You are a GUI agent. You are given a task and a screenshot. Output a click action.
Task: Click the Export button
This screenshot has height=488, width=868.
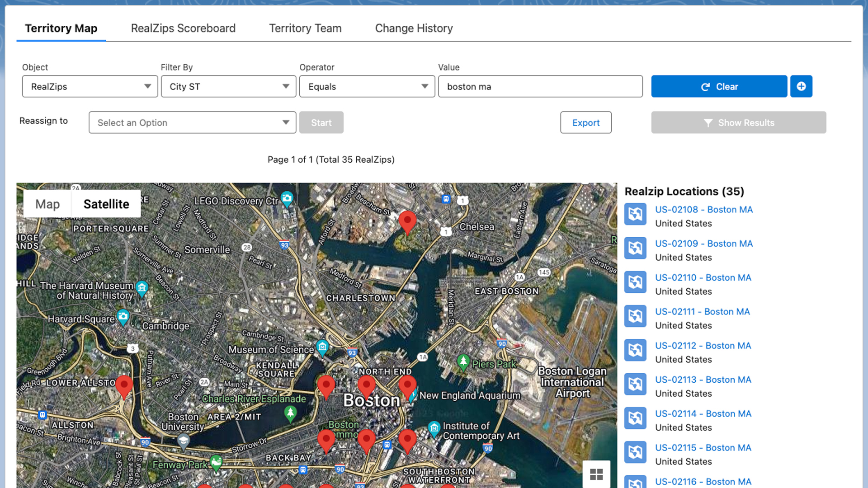585,122
